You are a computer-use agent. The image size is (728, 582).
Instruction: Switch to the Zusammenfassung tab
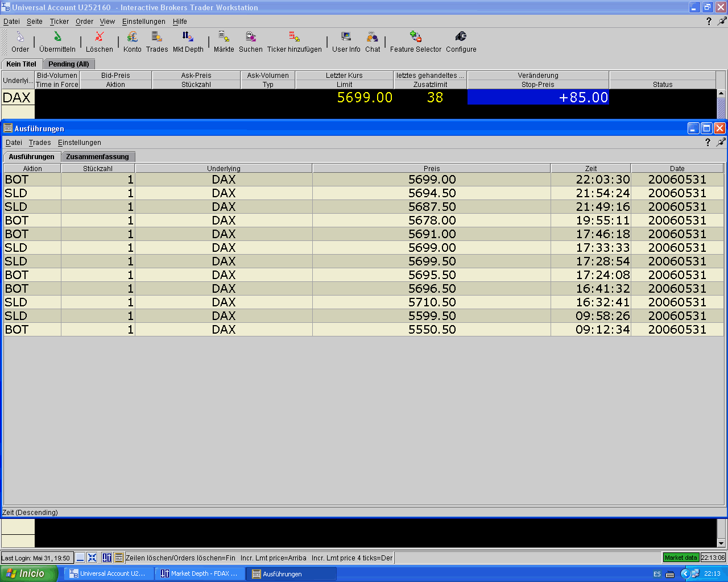coord(98,157)
